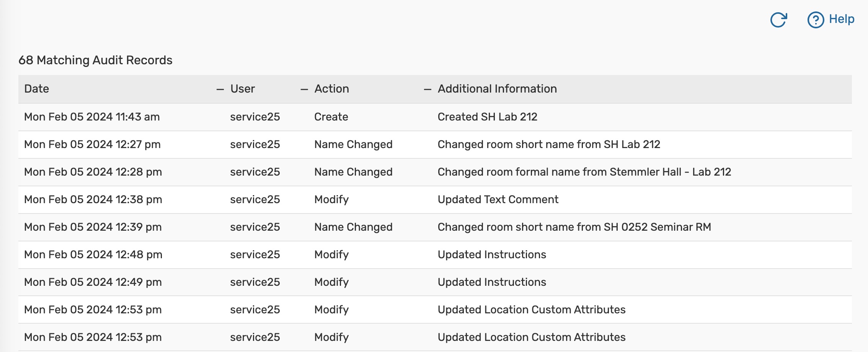Click dash handle before Additional Information

point(427,90)
